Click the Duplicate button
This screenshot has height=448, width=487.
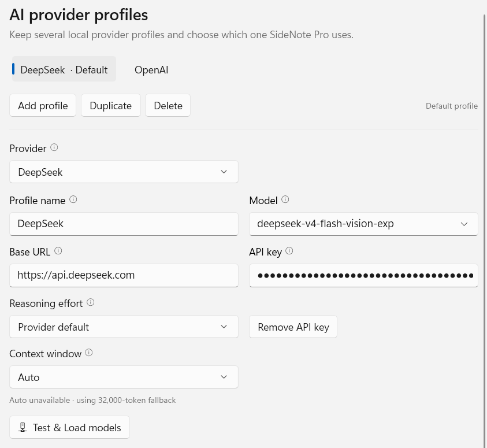tap(111, 106)
